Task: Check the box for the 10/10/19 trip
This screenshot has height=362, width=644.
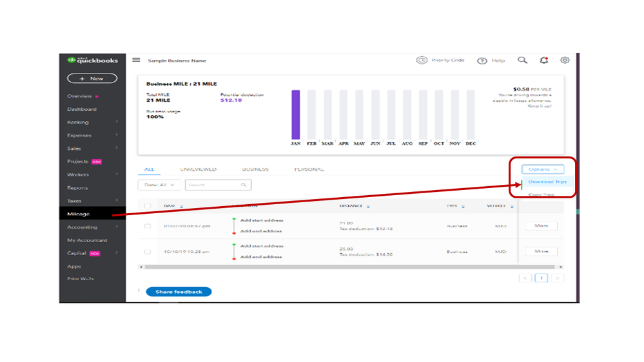Action: point(148,252)
